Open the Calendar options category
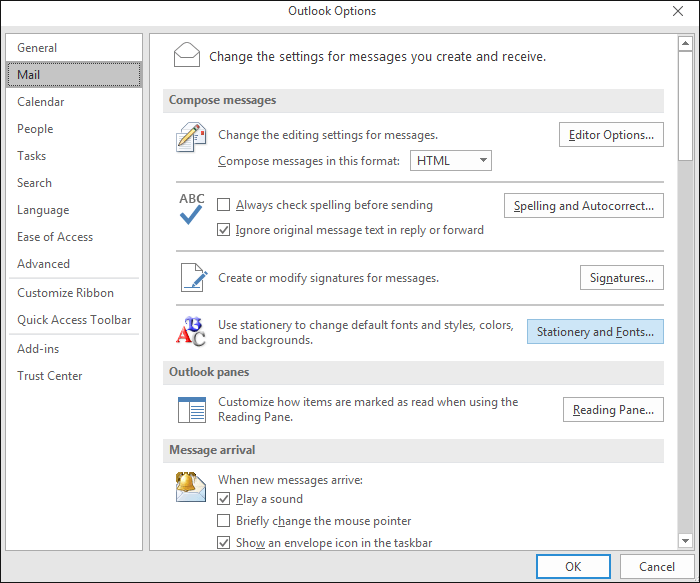 74,102
